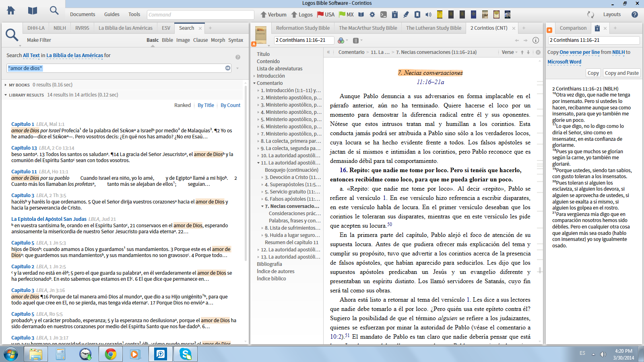Close the contents pane X button
The image size is (644, 362).
538,52
